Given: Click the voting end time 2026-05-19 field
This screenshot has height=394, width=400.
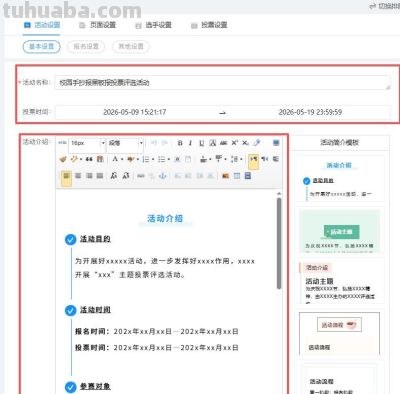Looking at the screenshot, I should 310,112.
